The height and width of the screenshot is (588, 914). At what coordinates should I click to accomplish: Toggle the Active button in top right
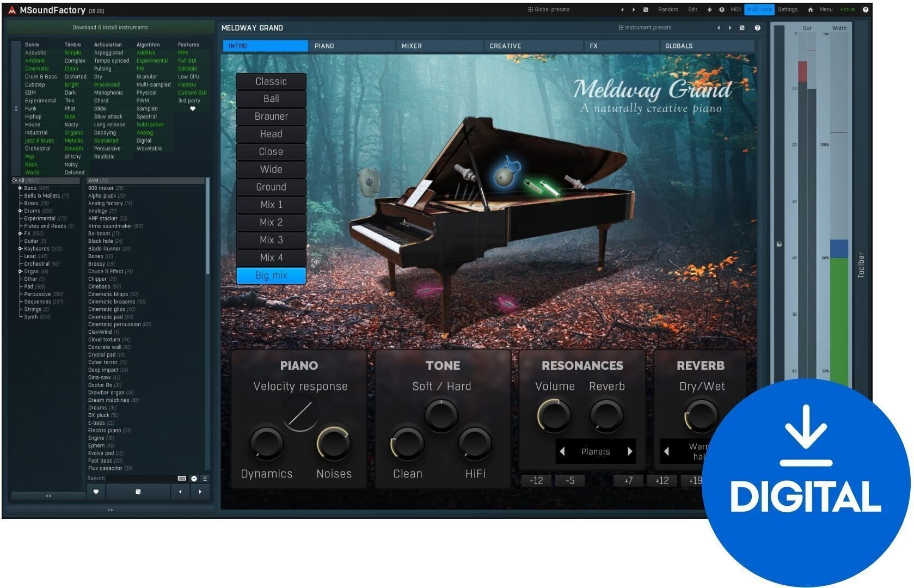click(x=847, y=9)
